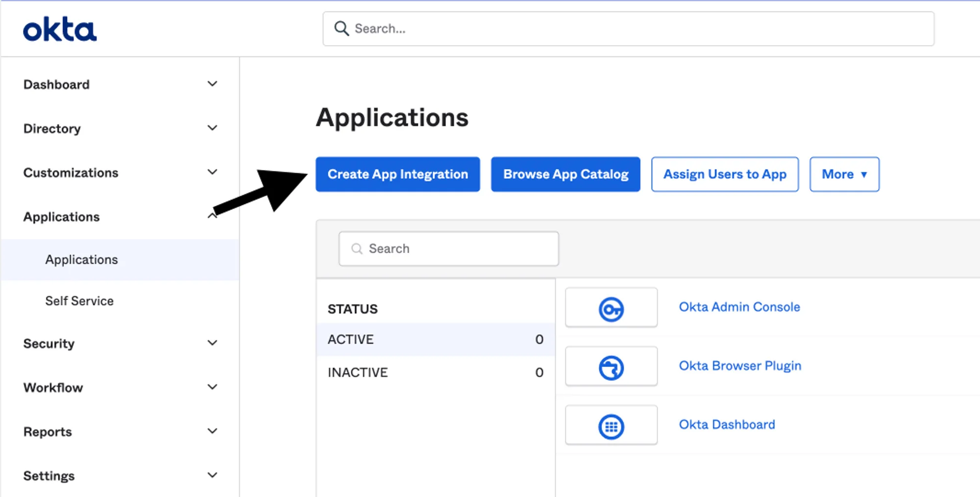
Task: Open Workflow in the sidebar
Action: pyautogui.click(x=53, y=388)
